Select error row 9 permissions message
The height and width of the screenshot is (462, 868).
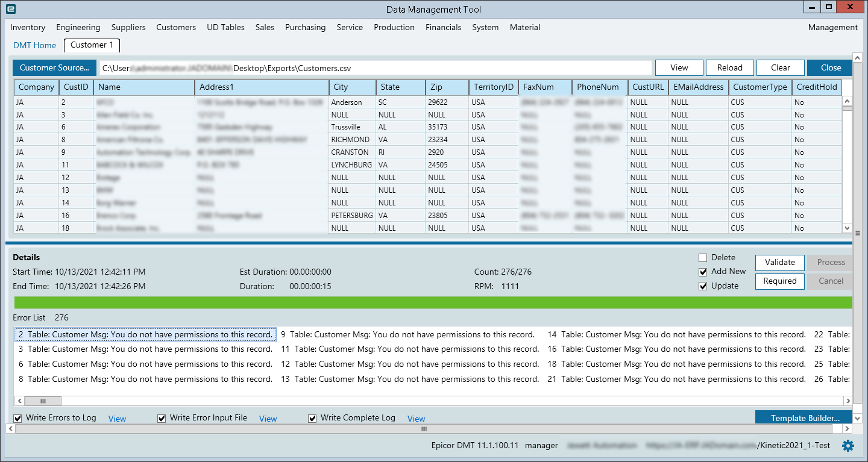408,334
